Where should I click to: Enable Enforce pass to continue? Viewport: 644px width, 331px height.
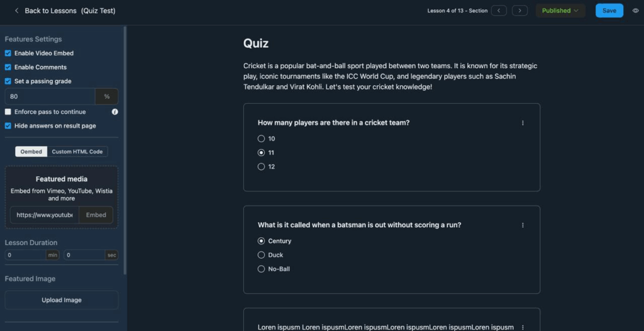8,112
